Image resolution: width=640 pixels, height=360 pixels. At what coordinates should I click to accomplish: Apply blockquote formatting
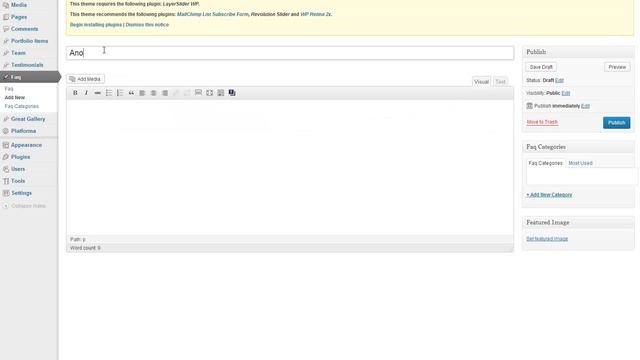pyautogui.click(x=131, y=93)
